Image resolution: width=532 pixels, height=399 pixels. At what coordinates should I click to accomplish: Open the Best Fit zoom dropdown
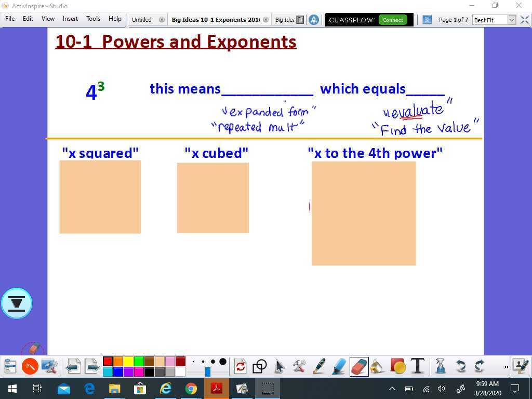coord(512,20)
